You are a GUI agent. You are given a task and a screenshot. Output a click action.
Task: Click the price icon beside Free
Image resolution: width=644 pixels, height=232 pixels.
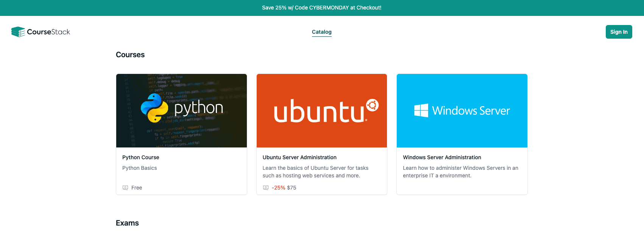(x=125, y=188)
